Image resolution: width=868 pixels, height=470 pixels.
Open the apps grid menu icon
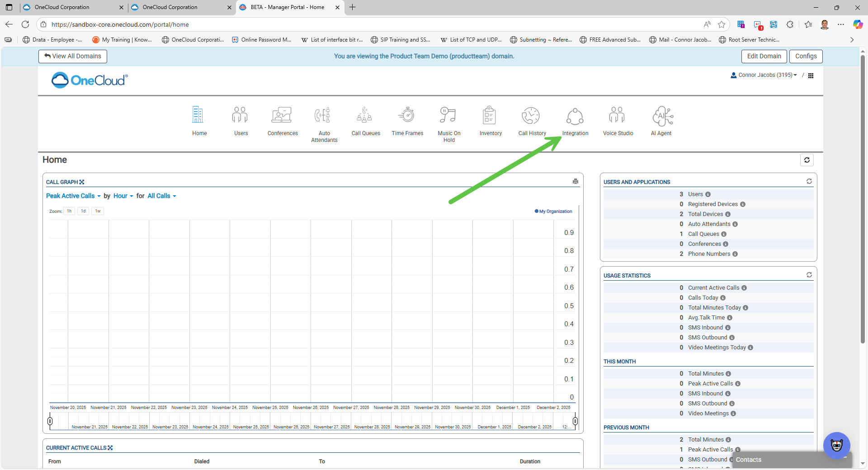tap(811, 75)
